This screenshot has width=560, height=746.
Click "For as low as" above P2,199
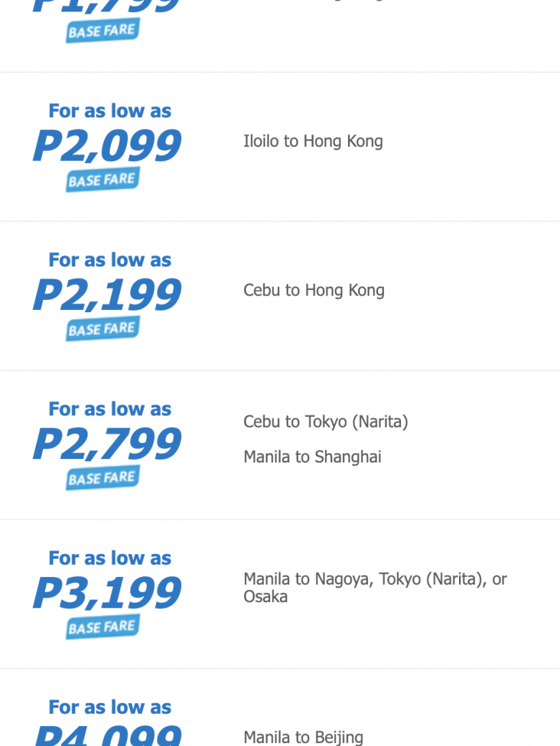(110, 260)
